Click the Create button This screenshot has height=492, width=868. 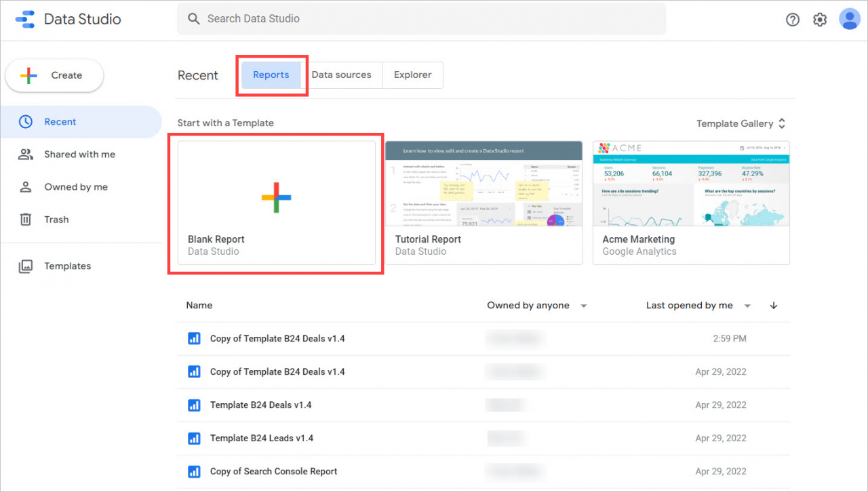[54, 75]
